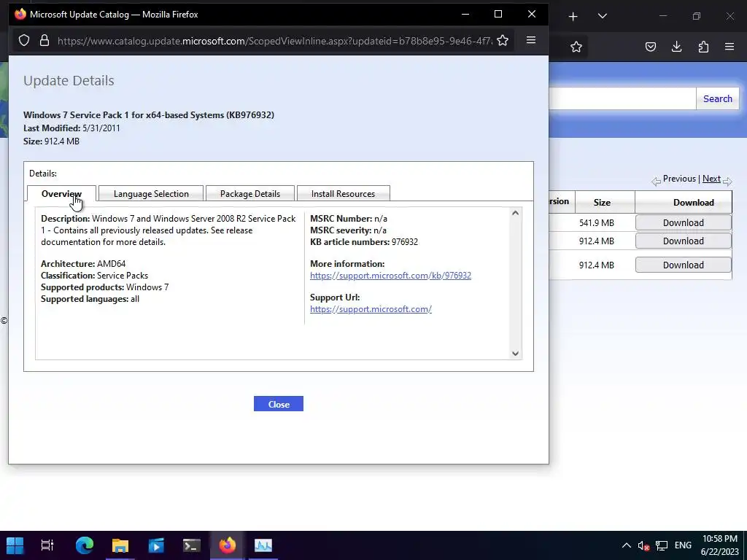This screenshot has width=747, height=560.
Task: Open Task View from the taskbar
Action: click(x=47, y=545)
